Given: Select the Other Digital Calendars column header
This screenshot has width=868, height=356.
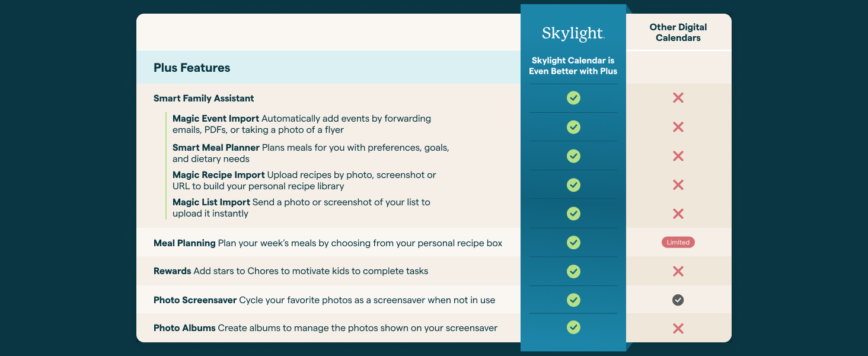Looking at the screenshot, I should 678,33.
